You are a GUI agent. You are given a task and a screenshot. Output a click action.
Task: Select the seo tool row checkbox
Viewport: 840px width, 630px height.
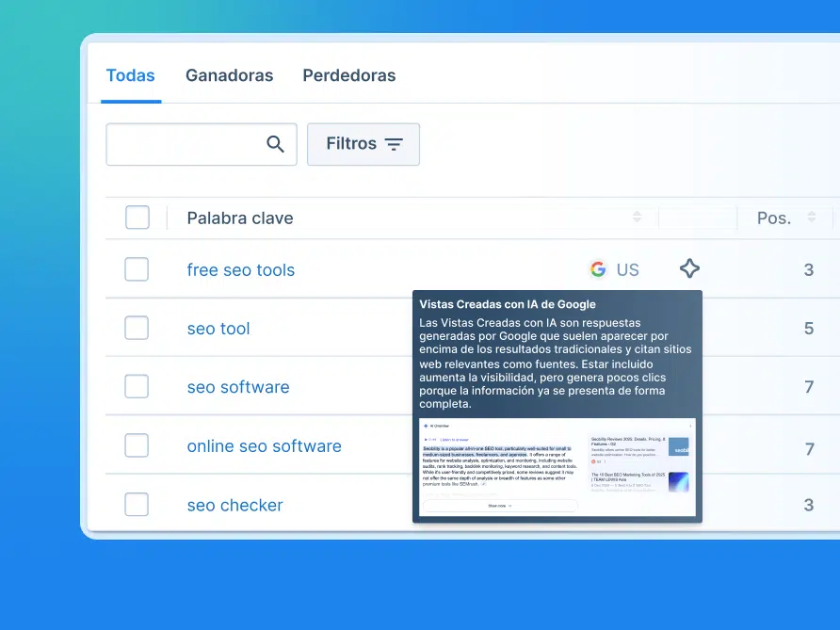click(137, 329)
